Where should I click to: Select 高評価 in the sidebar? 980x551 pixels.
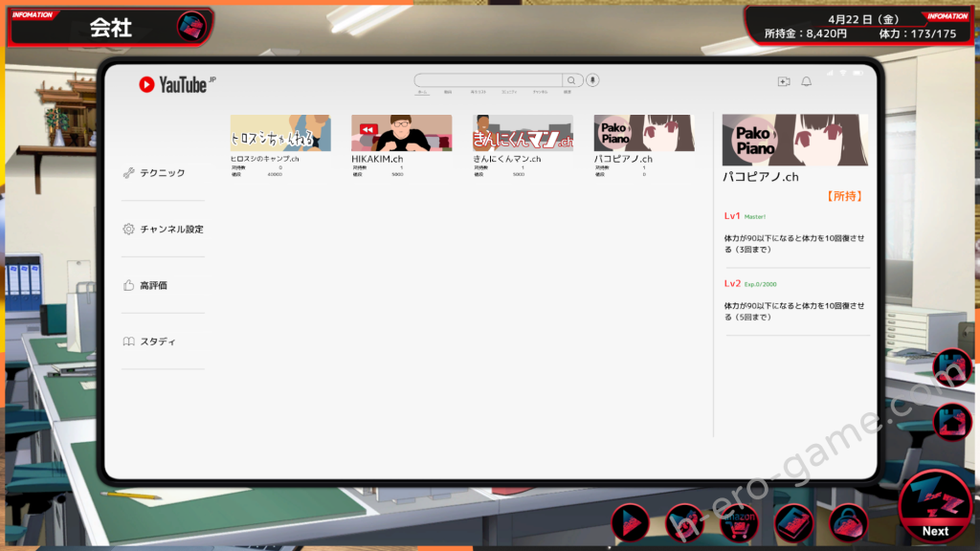point(153,285)
